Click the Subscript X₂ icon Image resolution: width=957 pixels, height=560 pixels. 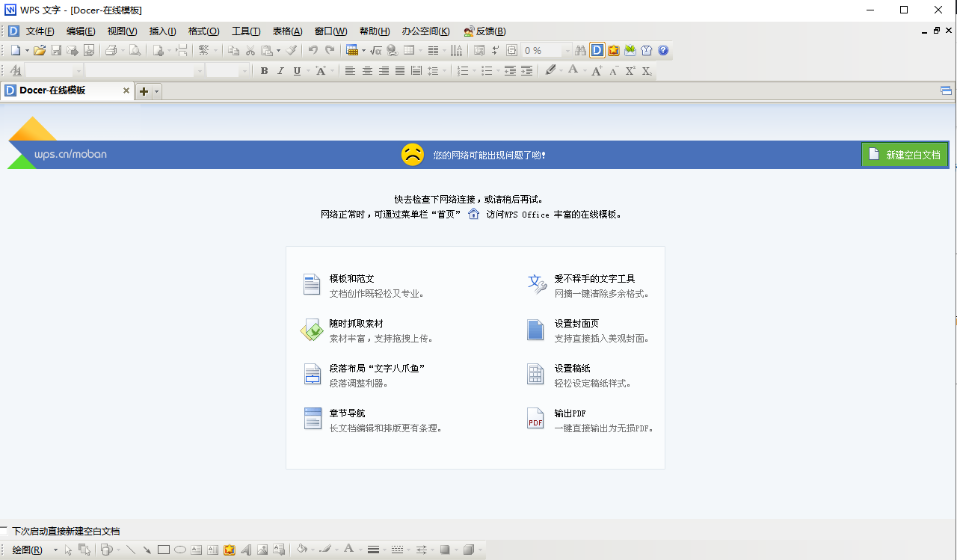click(647, 70)
